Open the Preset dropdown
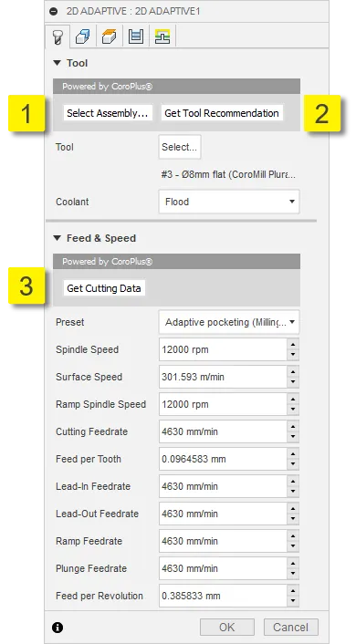Viewport: 356px width, 644px height. [x=229, y=322]
